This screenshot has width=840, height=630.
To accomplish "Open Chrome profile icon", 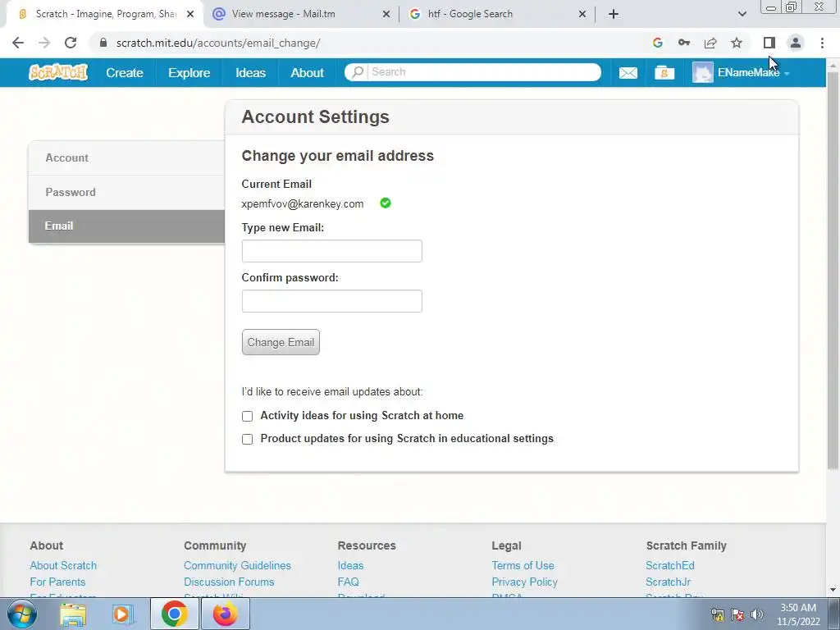I will 796,43.
